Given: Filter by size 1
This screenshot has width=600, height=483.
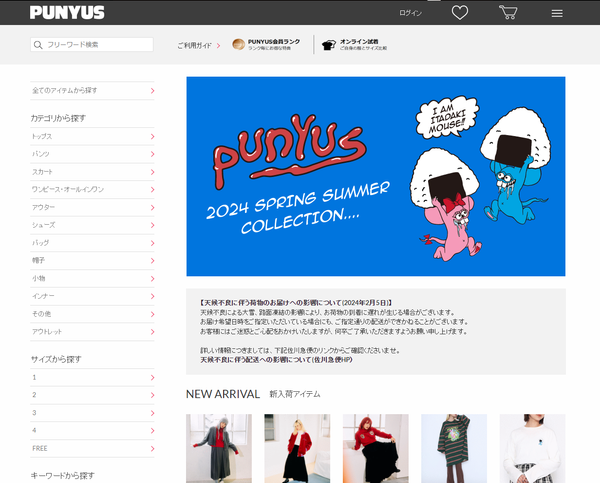Looking at the screenshot, I should (92, 378).
